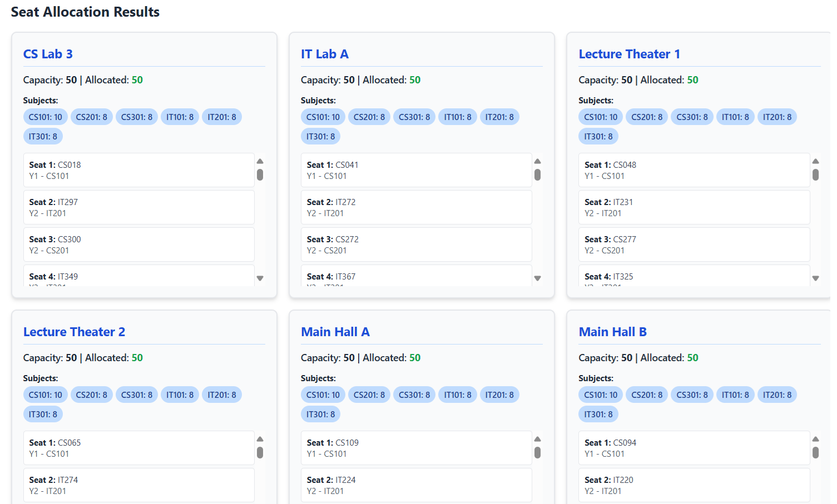Image resolution: width=837 pixels, height=504 pixels.
Task: Select the IT101: 8 badge in Main Hall B
Action: coord(735,395)
